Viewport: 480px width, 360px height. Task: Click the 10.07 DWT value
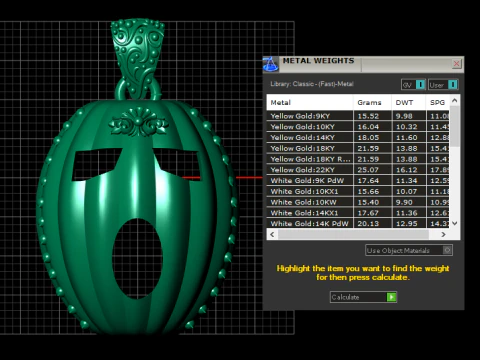[406, 191]
